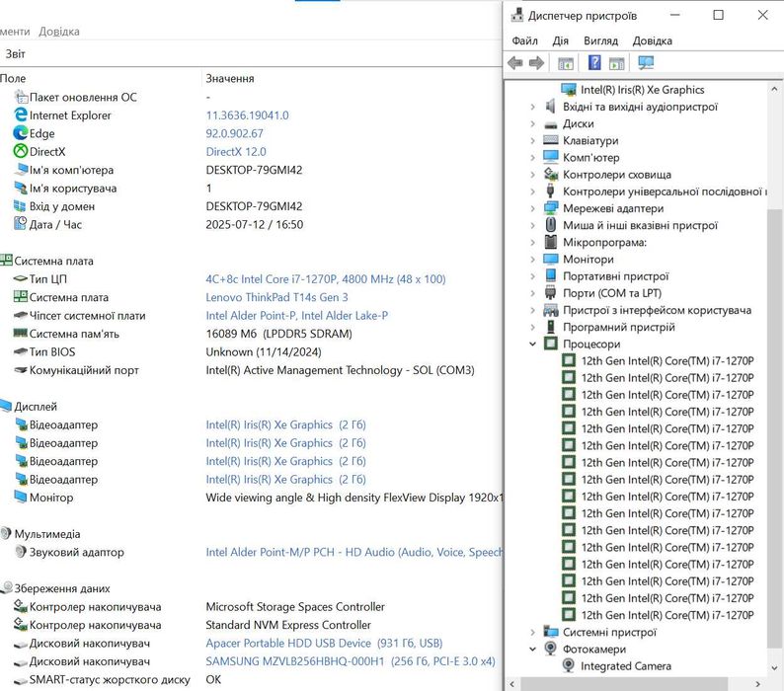
Task: Click the Системна пам'ять memory chip icon
Action: tap(20, 333)
